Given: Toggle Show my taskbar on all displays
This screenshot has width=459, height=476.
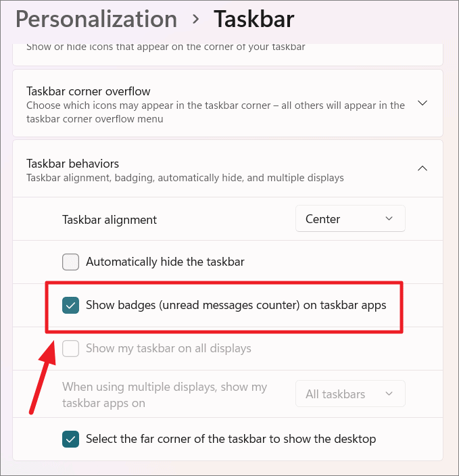Looking at the screenshot, I should (70, 348).
